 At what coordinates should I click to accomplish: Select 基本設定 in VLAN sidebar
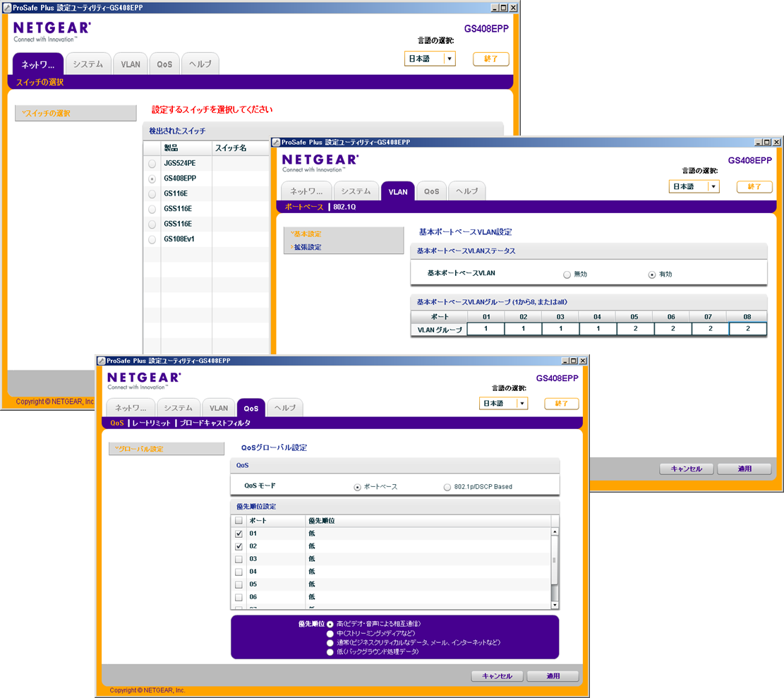[x=306, y=234]
